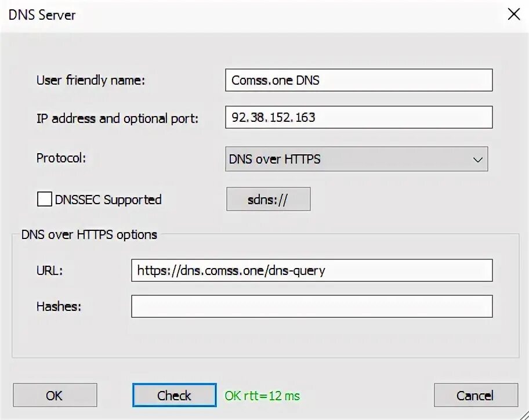Open the Protocol dropdown
This screenshot has width=529, height=420.
[357, 159]
